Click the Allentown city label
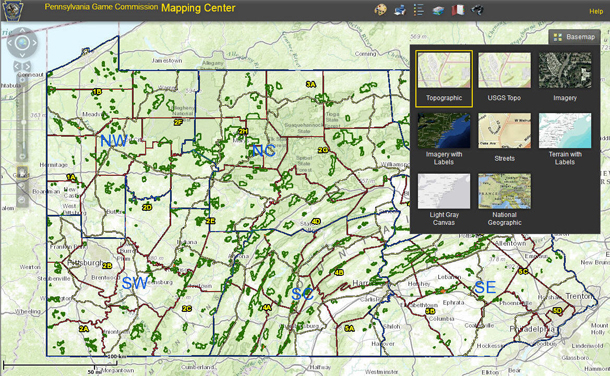 coord(510,243)
